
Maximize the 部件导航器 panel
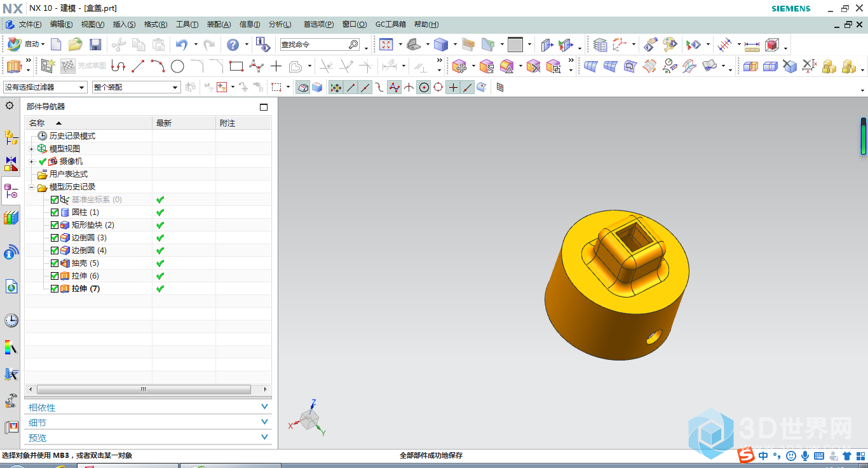(x=264, y=107)
